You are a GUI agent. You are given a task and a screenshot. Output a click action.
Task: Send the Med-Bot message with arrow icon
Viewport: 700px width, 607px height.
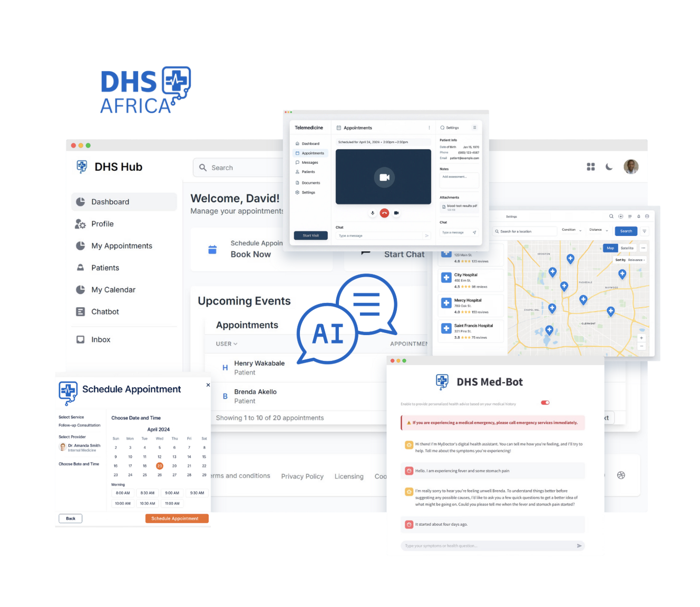579,546
